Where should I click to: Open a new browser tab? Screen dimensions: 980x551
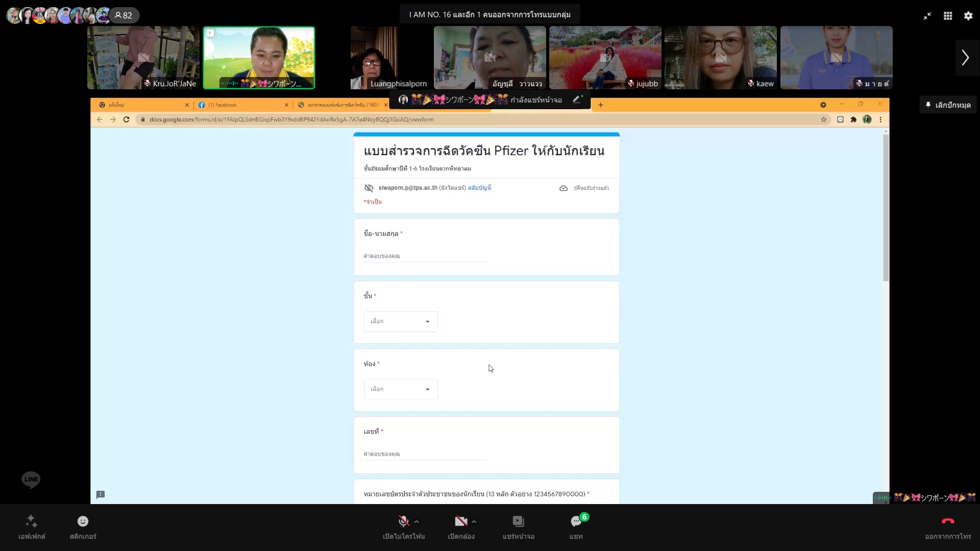tap(601, 105)
